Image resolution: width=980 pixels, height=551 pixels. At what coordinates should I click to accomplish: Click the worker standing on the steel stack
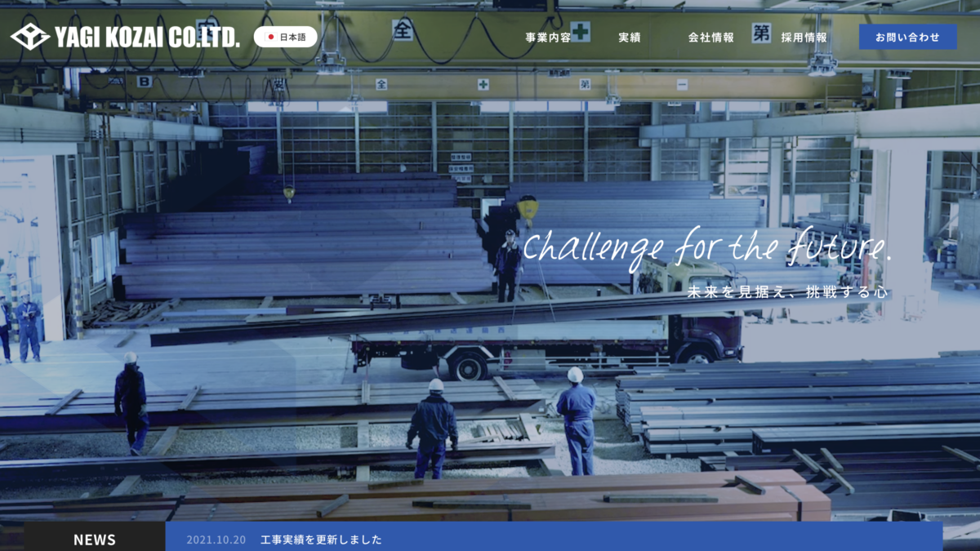(509, 265)
